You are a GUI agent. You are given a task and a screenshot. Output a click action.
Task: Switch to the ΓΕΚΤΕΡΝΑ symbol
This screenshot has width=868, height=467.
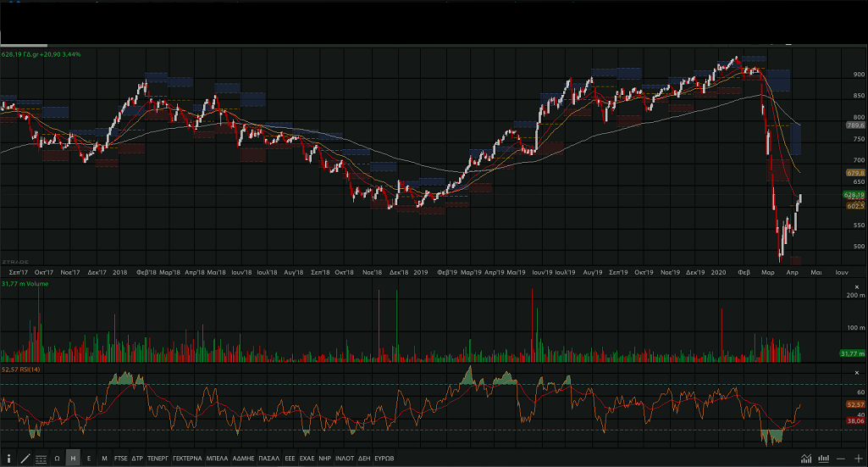pyautogui.click(x=186, y=459)
